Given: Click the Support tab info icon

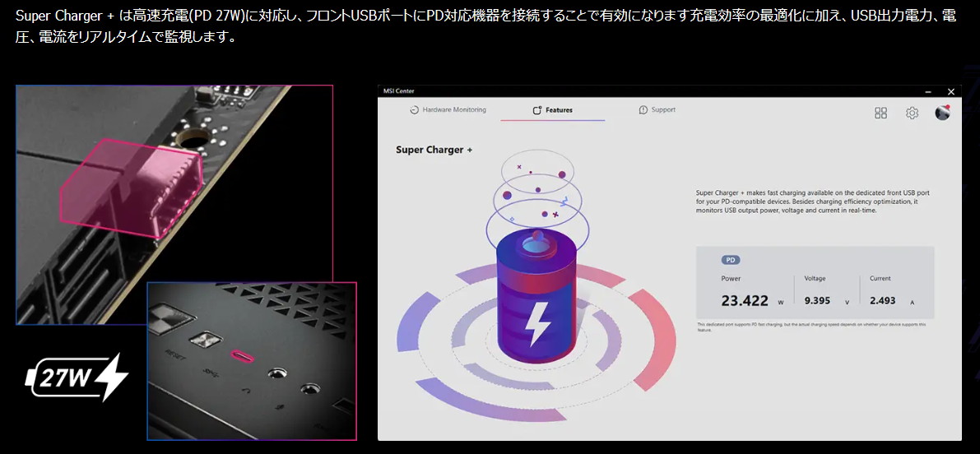Looking at the screenshot, I should (643, 110).
